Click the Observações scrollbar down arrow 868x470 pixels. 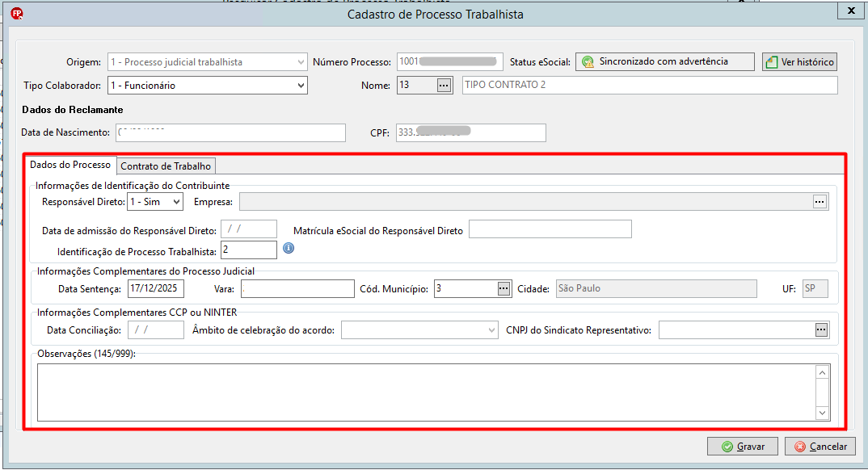tap(823, 413)
